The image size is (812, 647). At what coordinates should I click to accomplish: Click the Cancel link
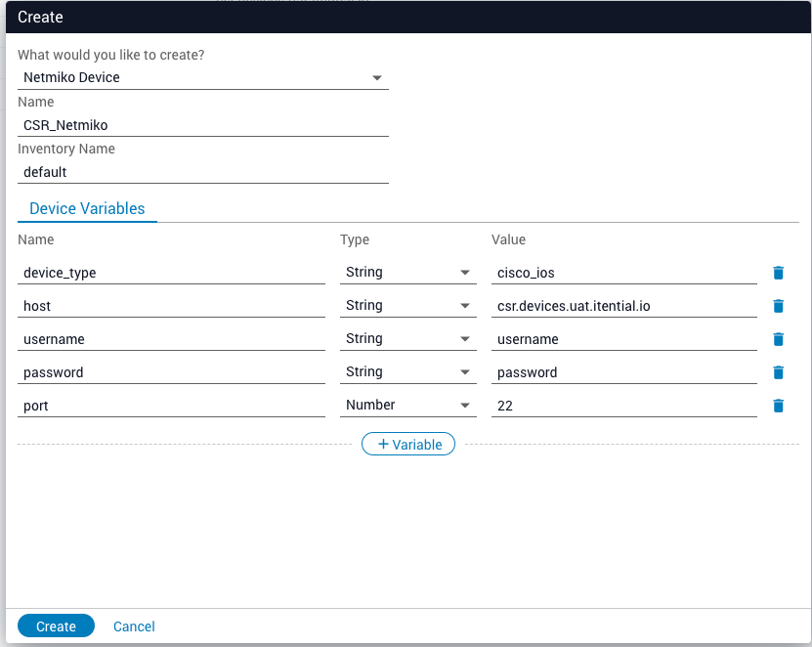point(134,626)
